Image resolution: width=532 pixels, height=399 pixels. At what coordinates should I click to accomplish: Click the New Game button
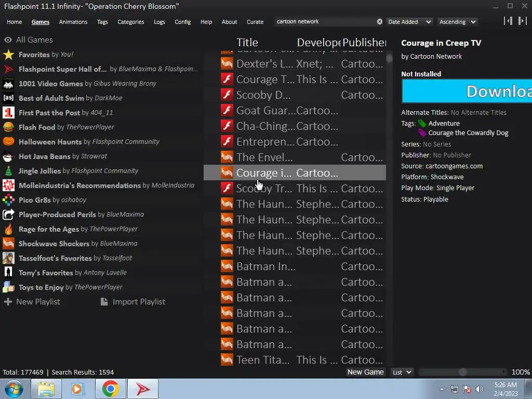tap(366, 372)
